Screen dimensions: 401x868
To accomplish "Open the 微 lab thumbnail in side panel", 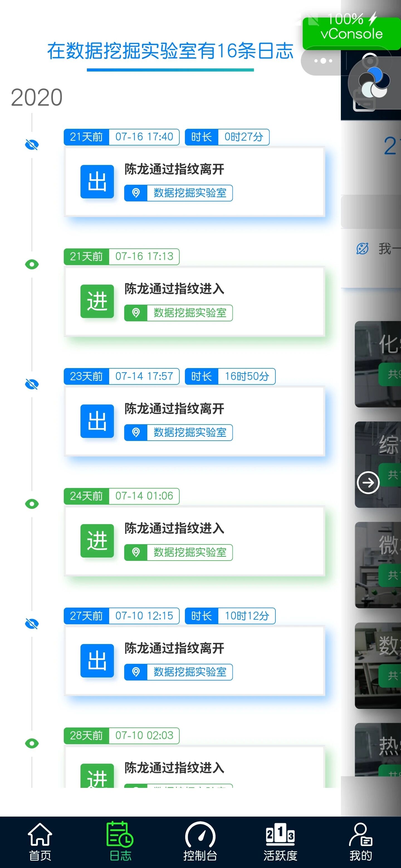I will pyautogui.click(x=378, y=565).
